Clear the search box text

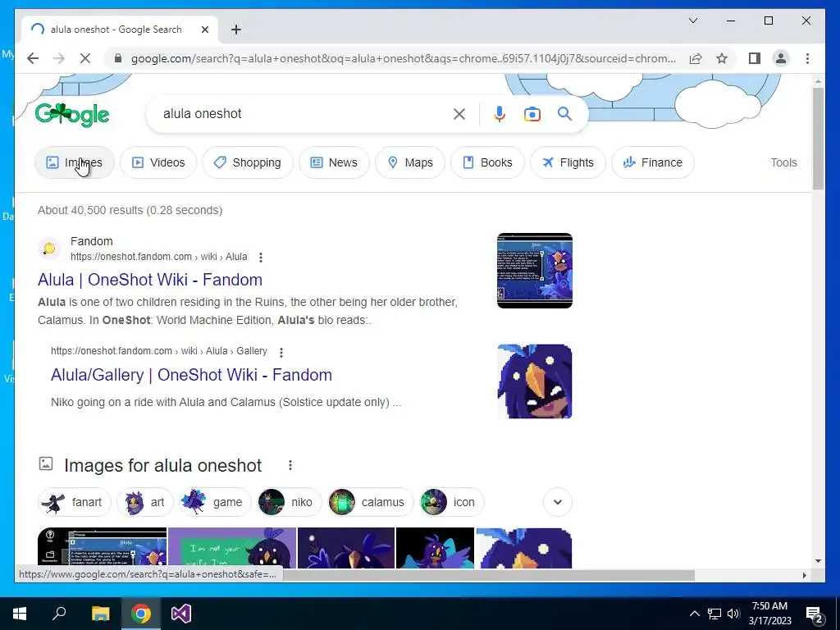click(x=459, y=113)
